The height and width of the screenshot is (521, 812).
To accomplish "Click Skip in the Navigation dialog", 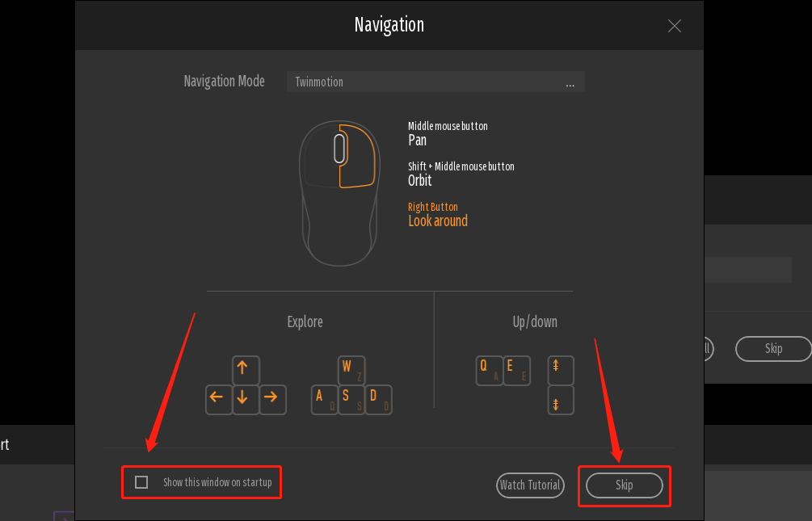I will point(624,485).
